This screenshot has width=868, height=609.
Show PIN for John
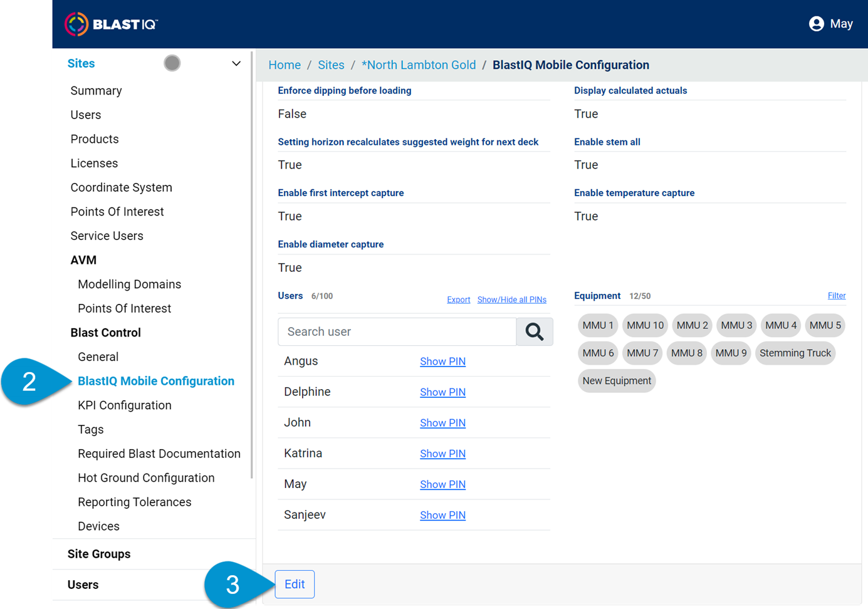pos(442,423)
